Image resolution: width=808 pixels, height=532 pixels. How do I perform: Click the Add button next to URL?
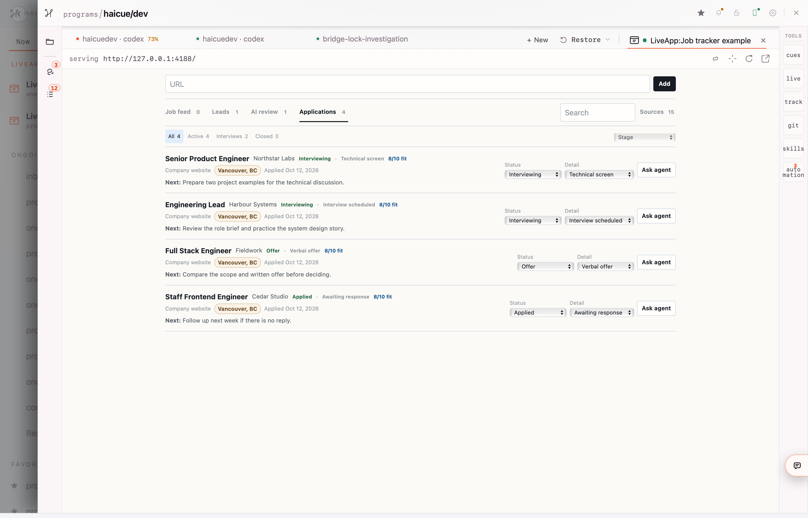[664, 84]
